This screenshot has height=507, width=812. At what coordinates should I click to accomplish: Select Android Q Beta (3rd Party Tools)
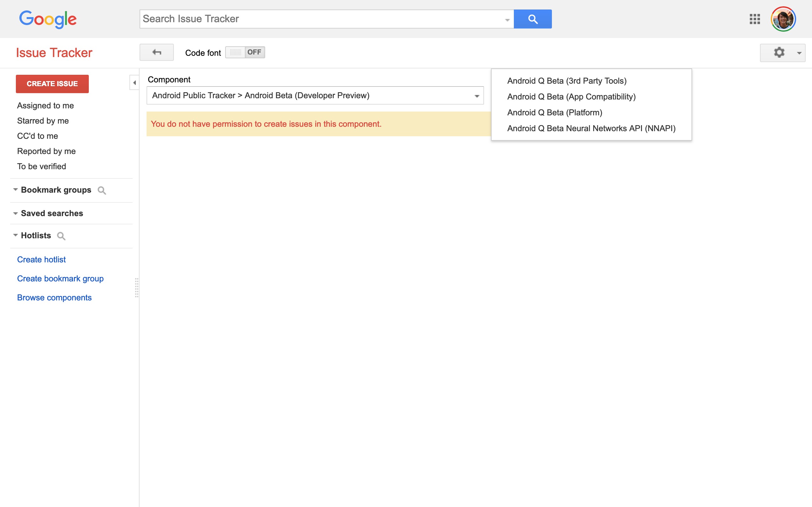(x=567, y=81)
